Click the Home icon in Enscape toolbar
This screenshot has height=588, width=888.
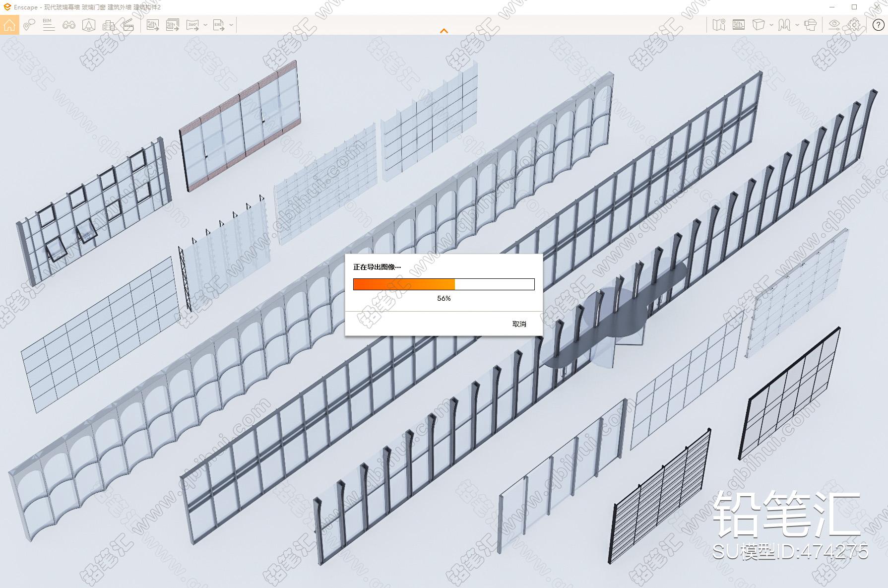point(9,25)
